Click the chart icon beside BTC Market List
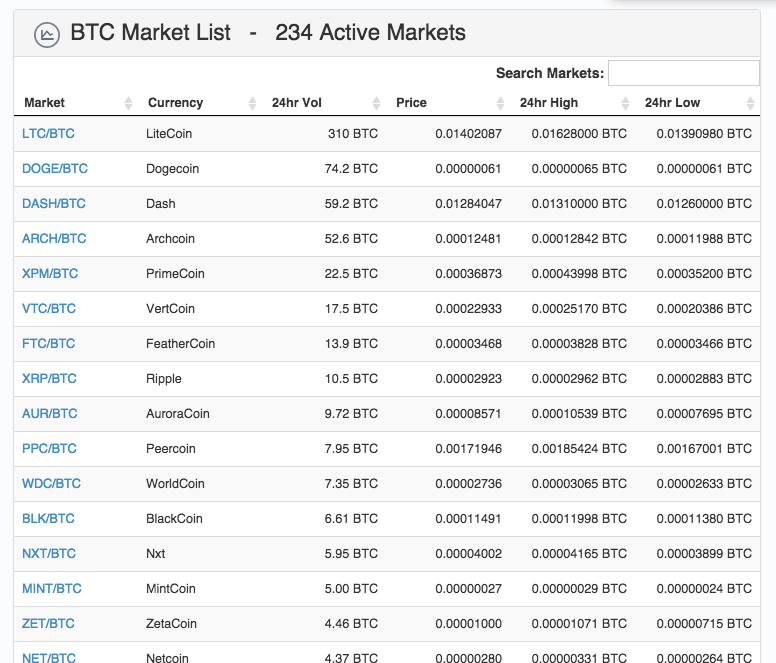 point(47,35)
